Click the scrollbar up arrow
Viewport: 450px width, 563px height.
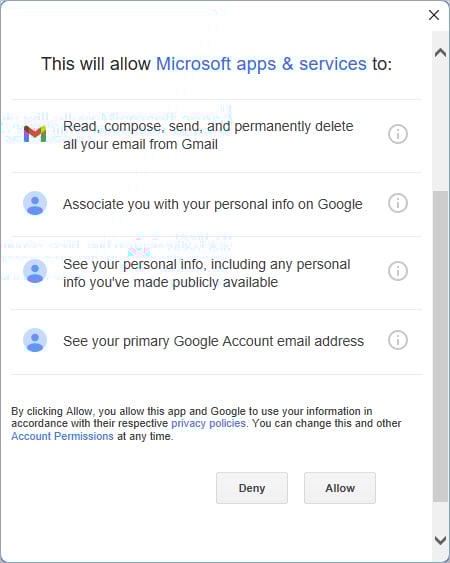pyautogui.click(x=440, y=53)
